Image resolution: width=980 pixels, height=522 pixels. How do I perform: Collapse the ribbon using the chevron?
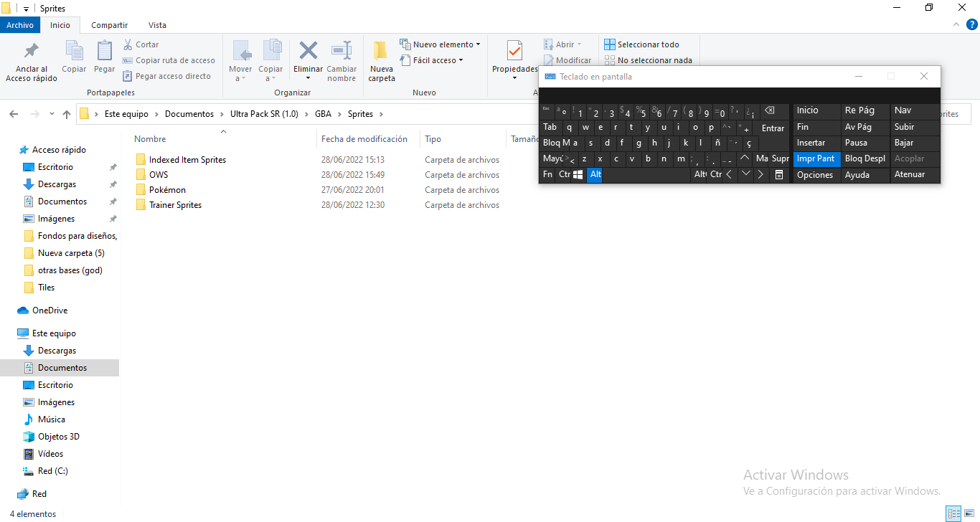[956, 25]
